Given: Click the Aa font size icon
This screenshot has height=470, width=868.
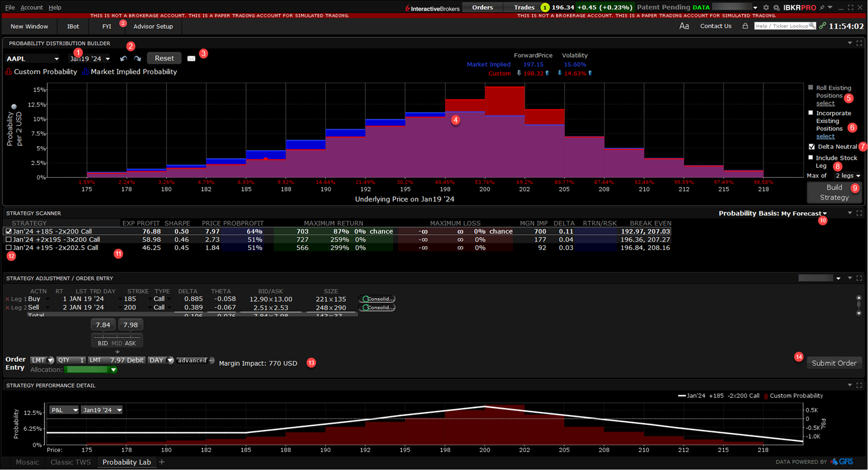Looking at the screenshot, I should tap(684, 26).
